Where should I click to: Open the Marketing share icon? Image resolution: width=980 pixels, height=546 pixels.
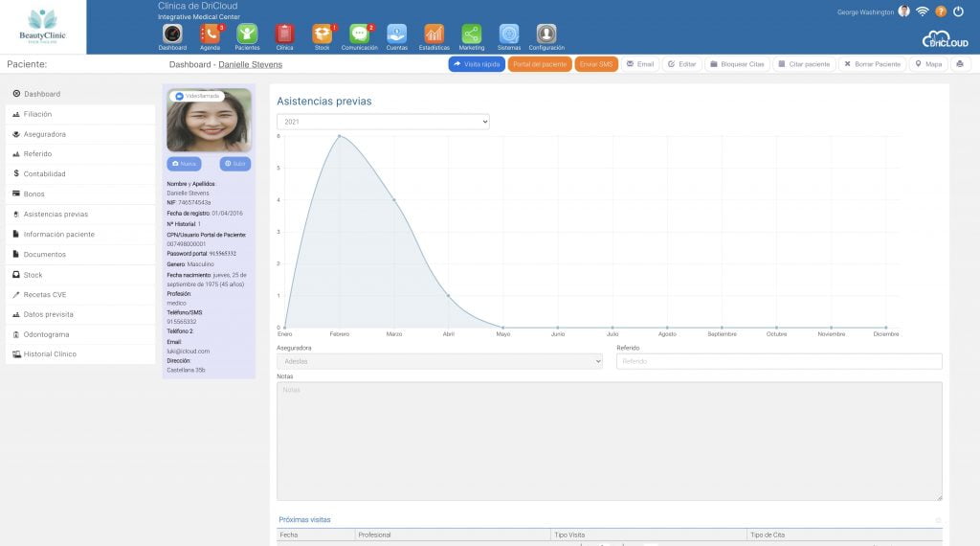tap(471, 34)
